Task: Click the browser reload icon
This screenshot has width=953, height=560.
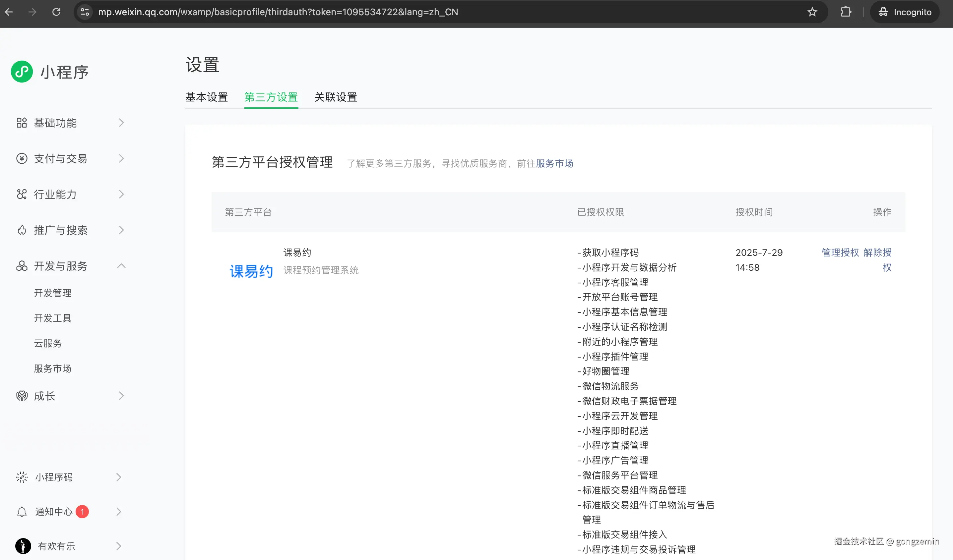Action: point(56,12)
